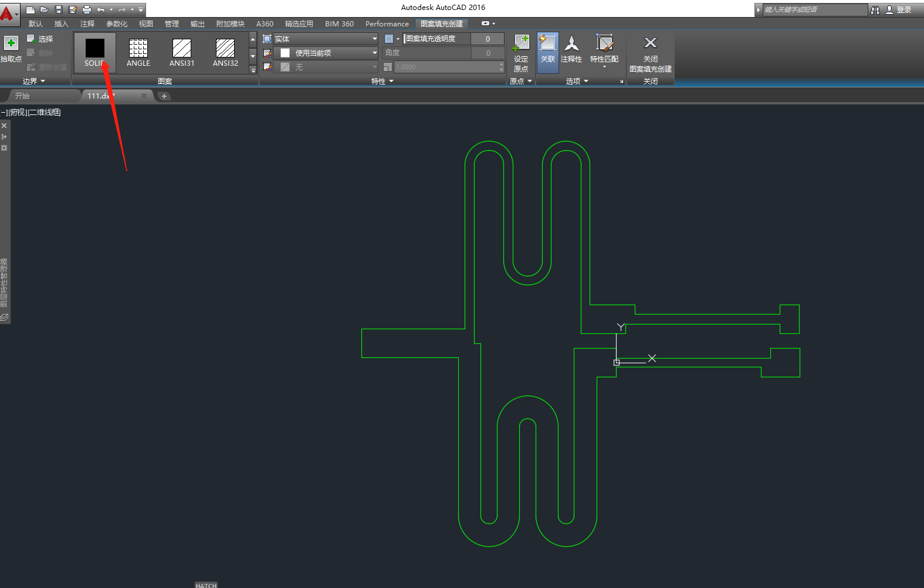Close the 111.dxf drawing tab

(x=144, y=96)
